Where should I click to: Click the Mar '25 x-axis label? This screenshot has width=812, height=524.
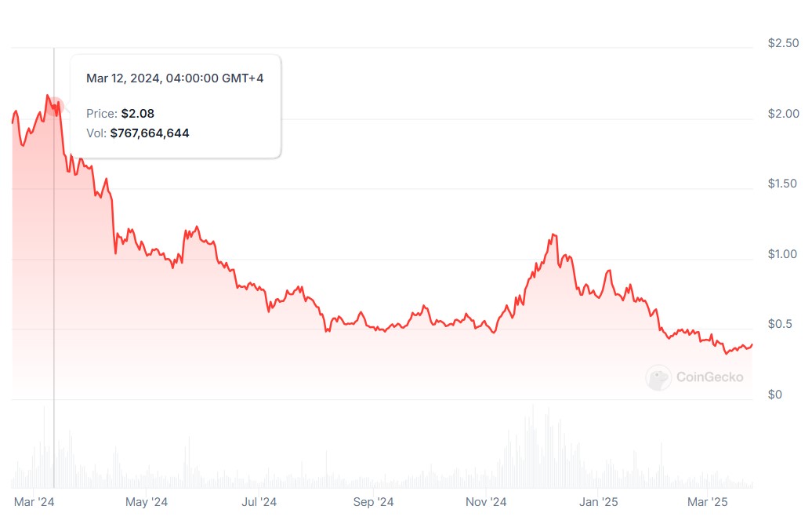click(x=709, y=501)
